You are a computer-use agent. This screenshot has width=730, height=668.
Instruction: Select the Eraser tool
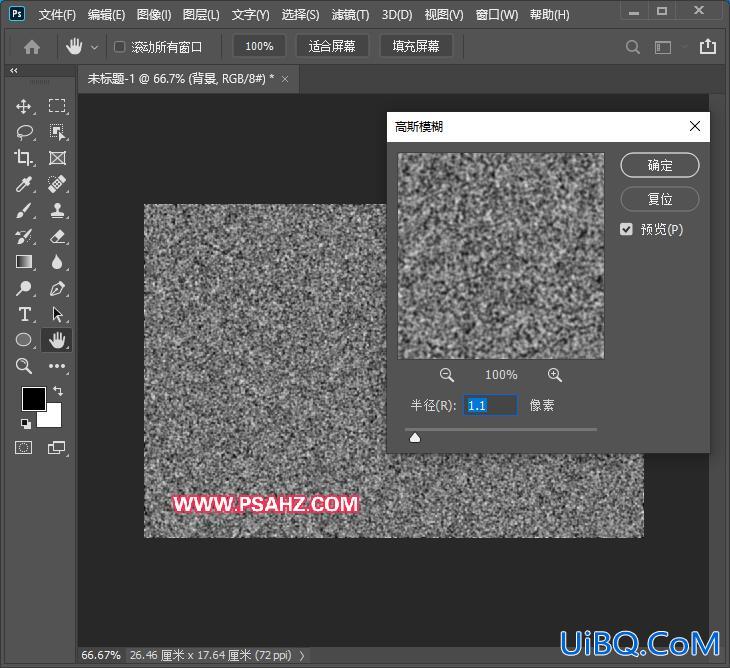coord(57,236)
